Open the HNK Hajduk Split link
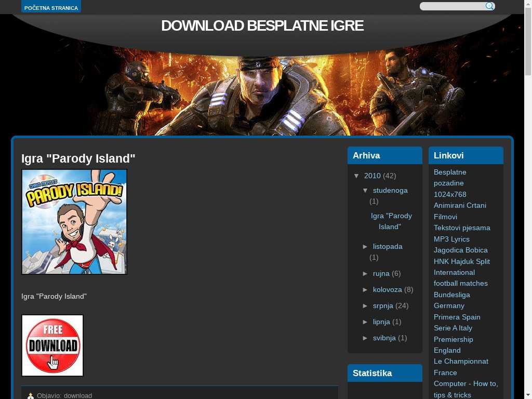Viewport: 532px width, 399px height. pyautogui.click(x=461, y=261)
